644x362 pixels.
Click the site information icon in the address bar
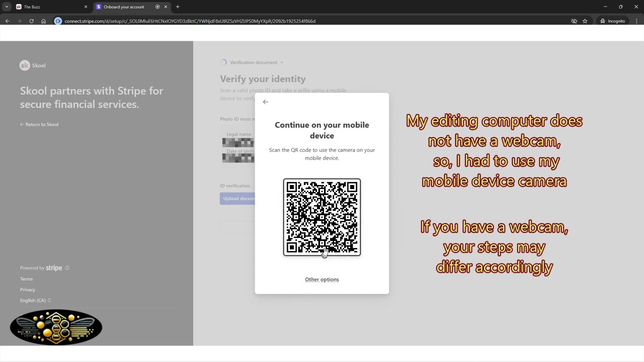pyautogui.click(x=58, y=21)
